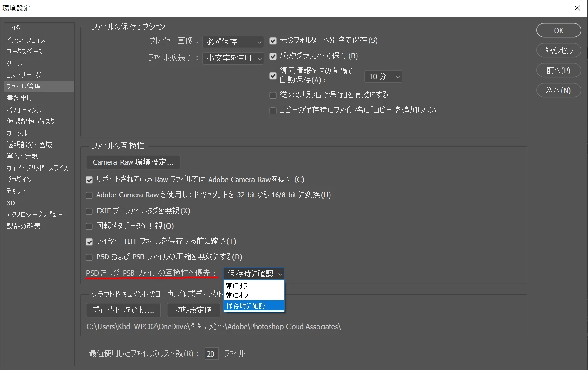Toggle レイヤー TIFF 保存前に確認(T) checkbox
This screenshot has width=588, height=370.
pos(90,242)
